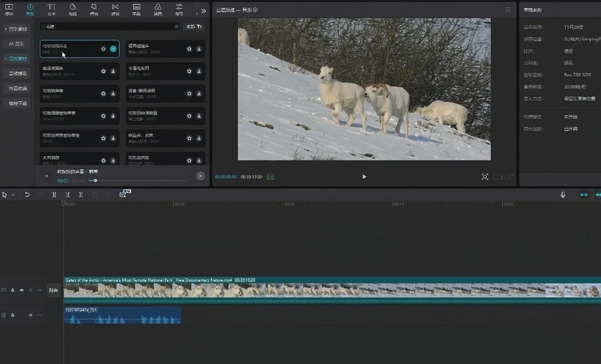Pause the sound effect preview player

click(x=47, y=176)
